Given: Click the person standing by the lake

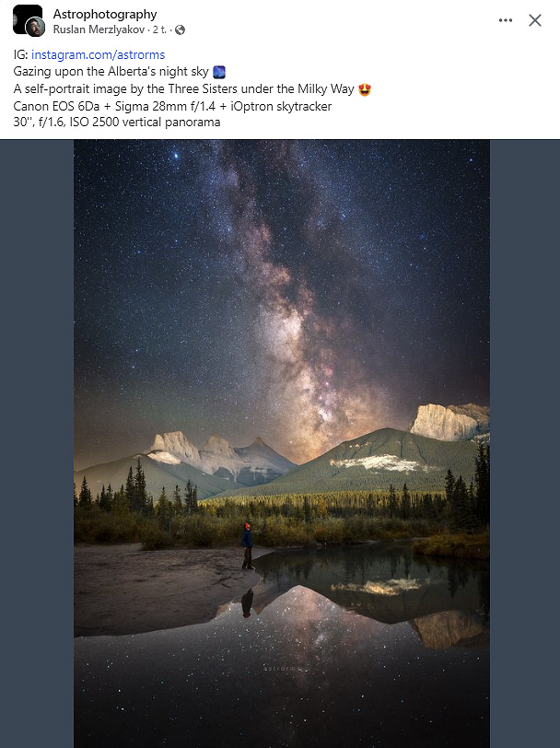Looking at the screenshot, I should click(247, 545).
